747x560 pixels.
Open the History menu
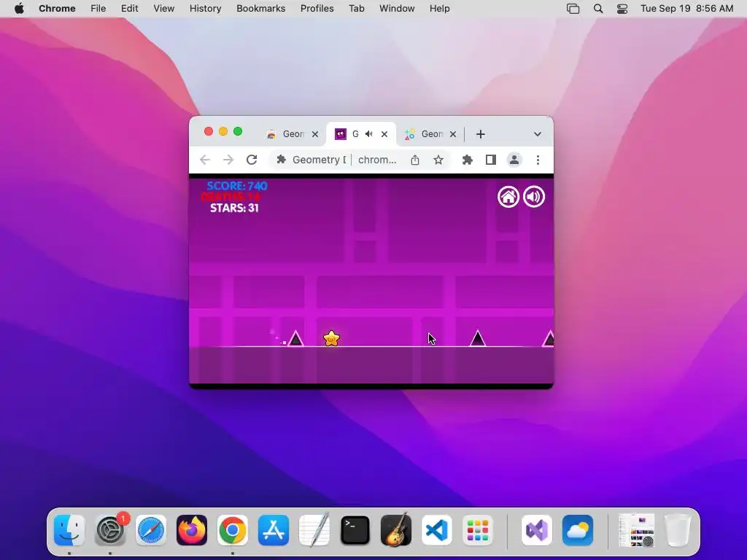point(205,9)
